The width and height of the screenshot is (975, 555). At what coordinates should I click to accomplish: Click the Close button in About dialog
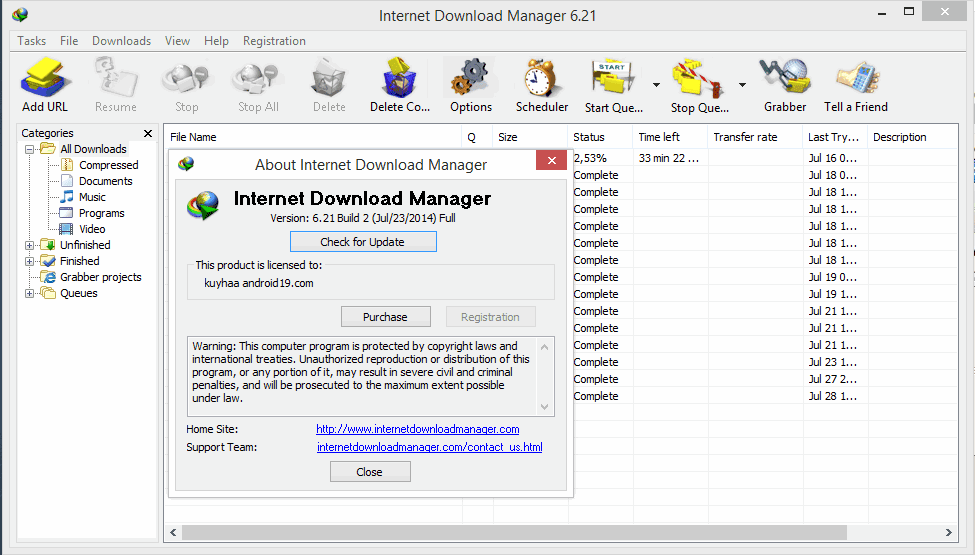tap(370, 472)
